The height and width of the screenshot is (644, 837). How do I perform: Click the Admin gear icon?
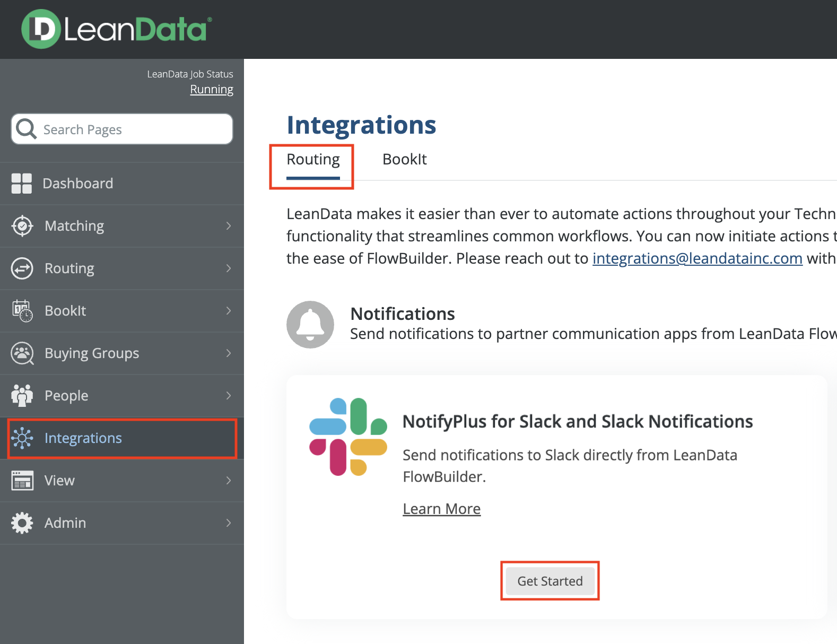click(22, 523)
